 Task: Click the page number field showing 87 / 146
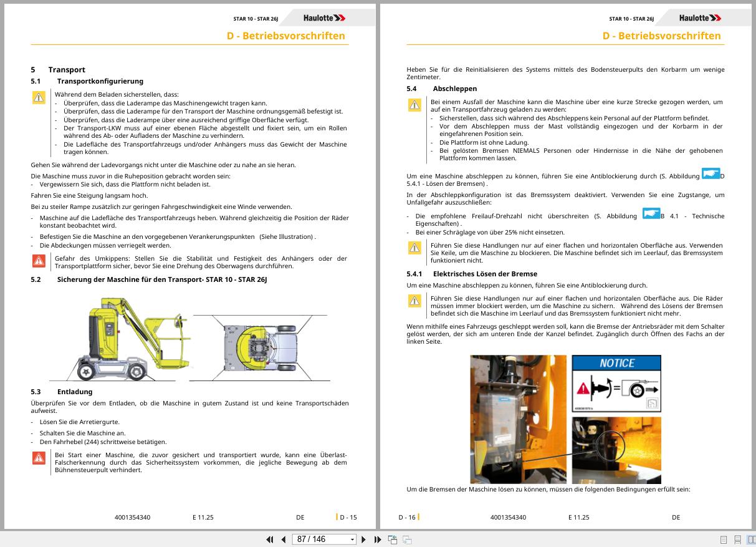(321, 540)
